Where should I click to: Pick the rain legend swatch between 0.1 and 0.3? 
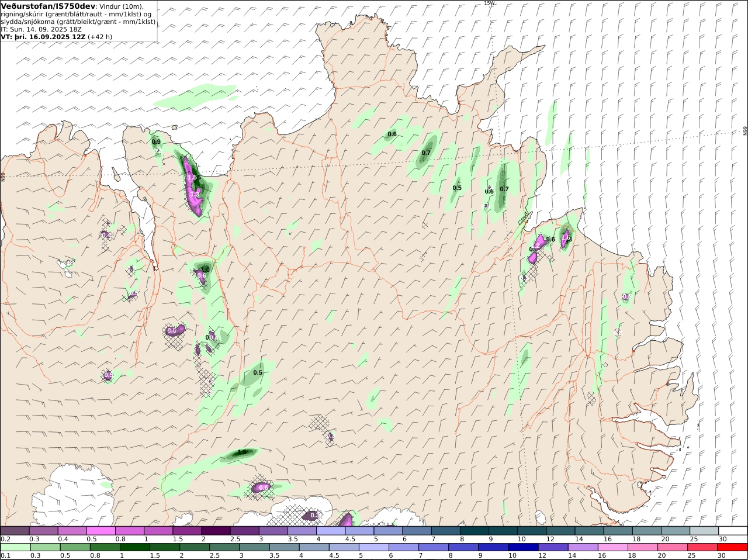point(15,547)
